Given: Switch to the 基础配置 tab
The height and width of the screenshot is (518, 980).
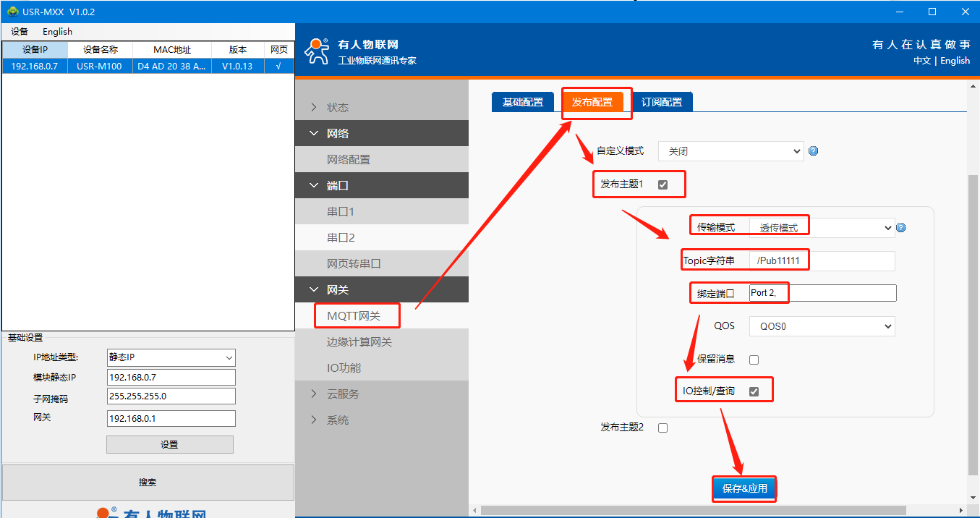Looking at the screenshot, I should [522, 102].
